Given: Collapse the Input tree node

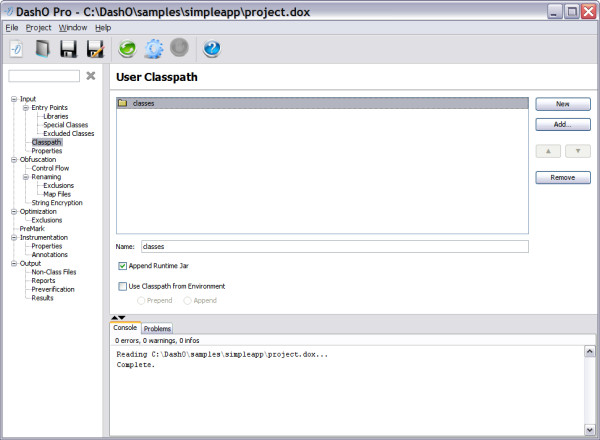Looking at the screenshot, I should point(14,99).
